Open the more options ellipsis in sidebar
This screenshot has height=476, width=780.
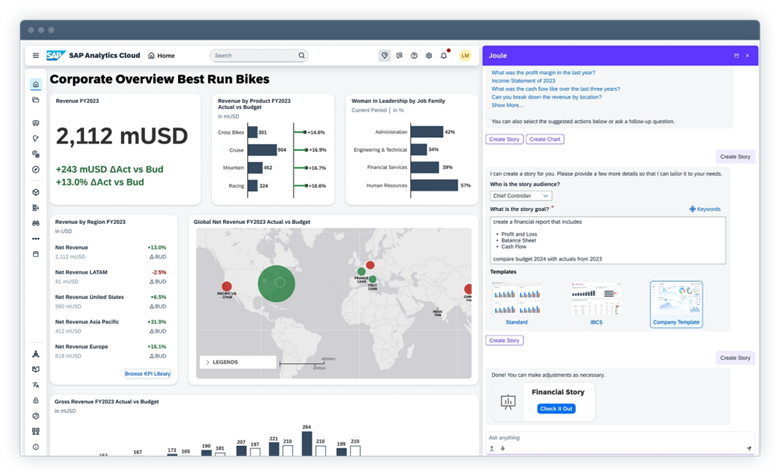36,239
